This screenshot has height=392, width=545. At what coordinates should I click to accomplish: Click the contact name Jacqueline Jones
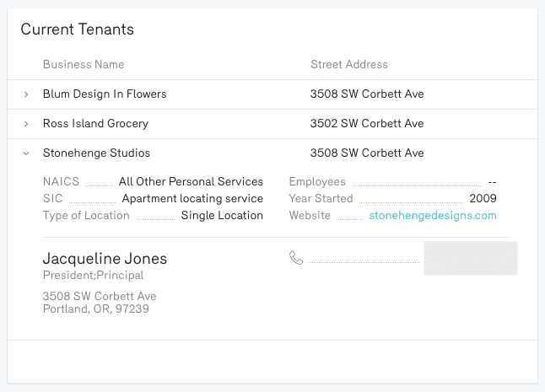[x=105, y=259]
